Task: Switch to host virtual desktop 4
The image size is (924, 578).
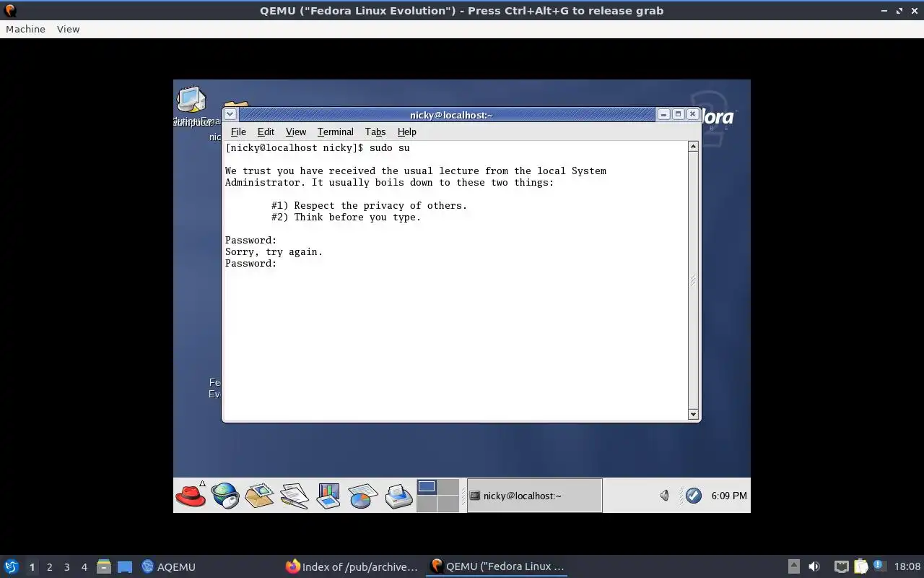Action: pos(84,567)
